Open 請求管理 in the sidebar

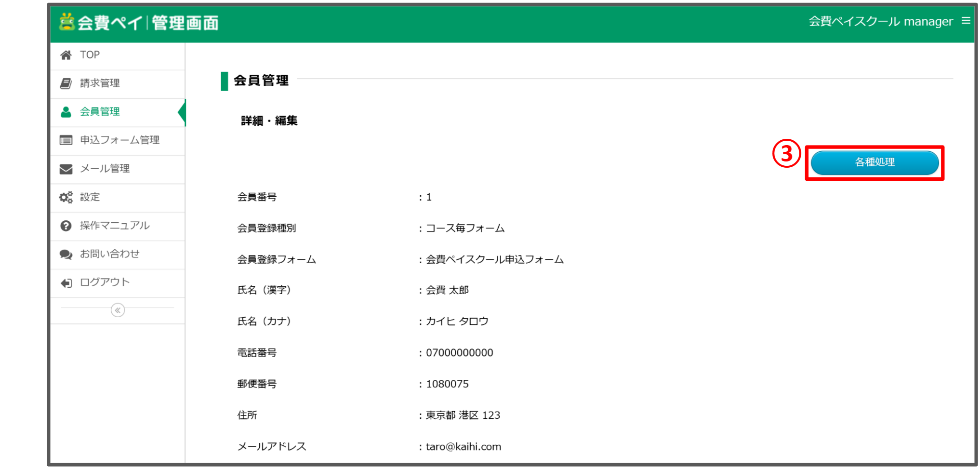click(x=100, y=83)
